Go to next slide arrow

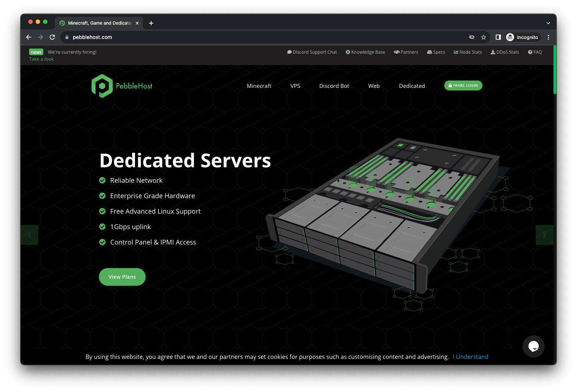(x=545, y=235)
